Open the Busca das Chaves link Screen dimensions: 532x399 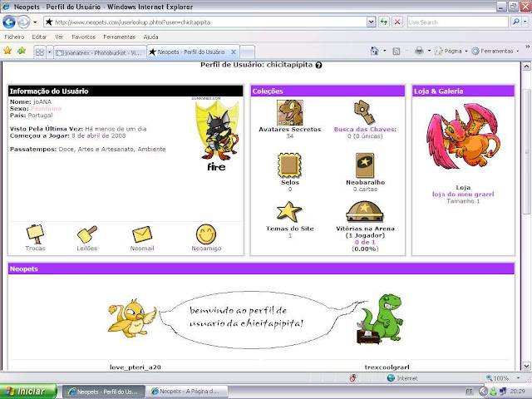[x=365, y=130]
